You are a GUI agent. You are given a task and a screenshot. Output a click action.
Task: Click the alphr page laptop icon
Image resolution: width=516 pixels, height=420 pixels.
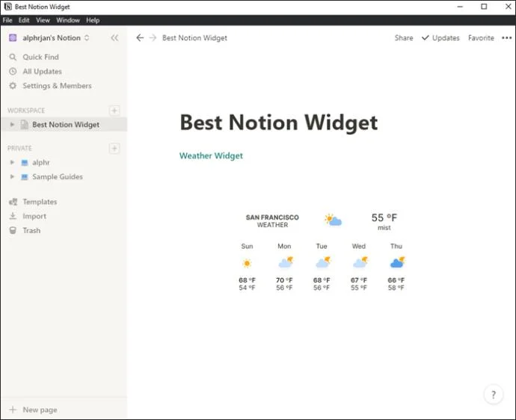(25, 162)
